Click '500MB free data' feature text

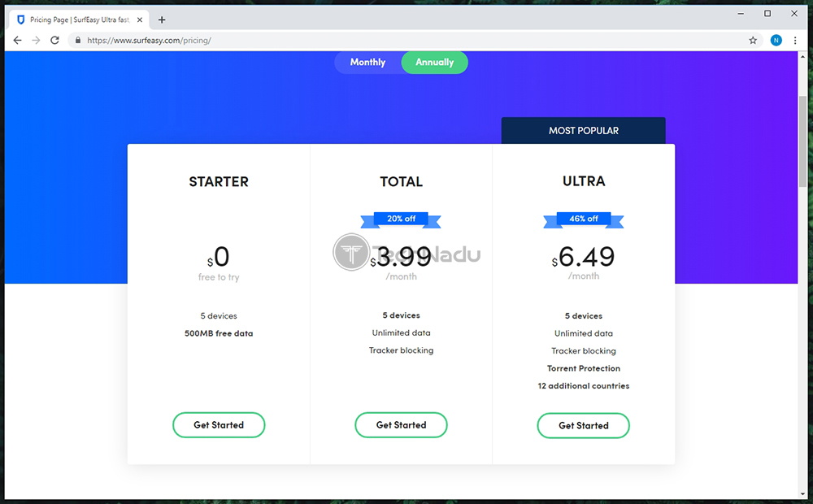click(219, 333)
